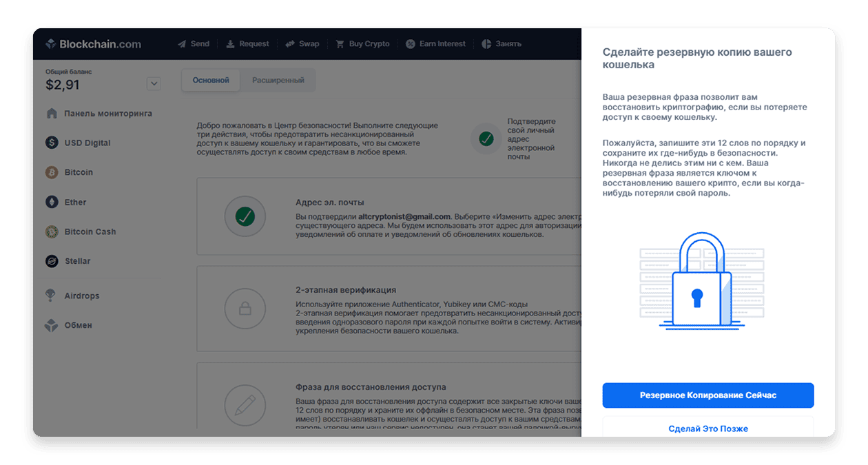
Task: Switch to the Основной tab
Action: coord(211,80)
